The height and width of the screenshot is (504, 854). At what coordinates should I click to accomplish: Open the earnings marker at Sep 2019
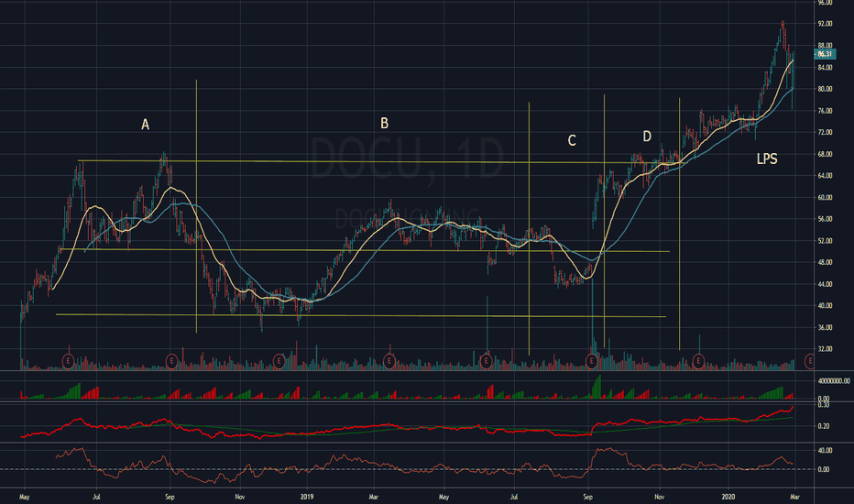592,361
